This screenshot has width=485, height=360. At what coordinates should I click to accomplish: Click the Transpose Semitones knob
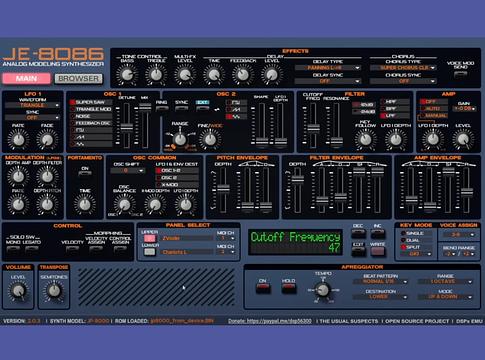coord(54,291)
